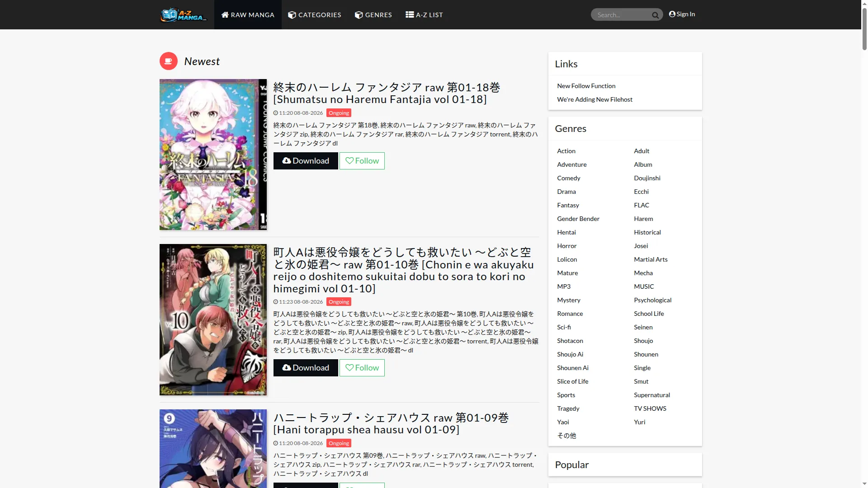The height and width of the screenshot is (488, 868).
Task: Select the Sports genre
Action: [x=566, y=395]
